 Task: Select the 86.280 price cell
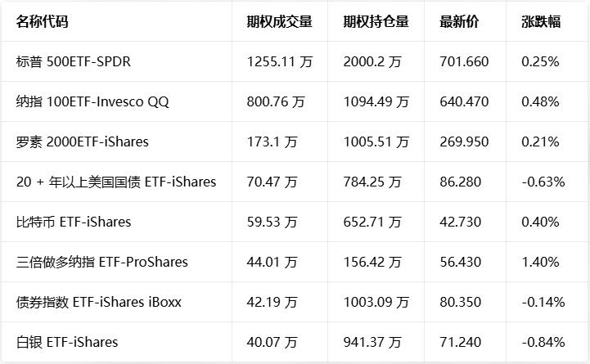pyautogui.click(x=461, y=182)
